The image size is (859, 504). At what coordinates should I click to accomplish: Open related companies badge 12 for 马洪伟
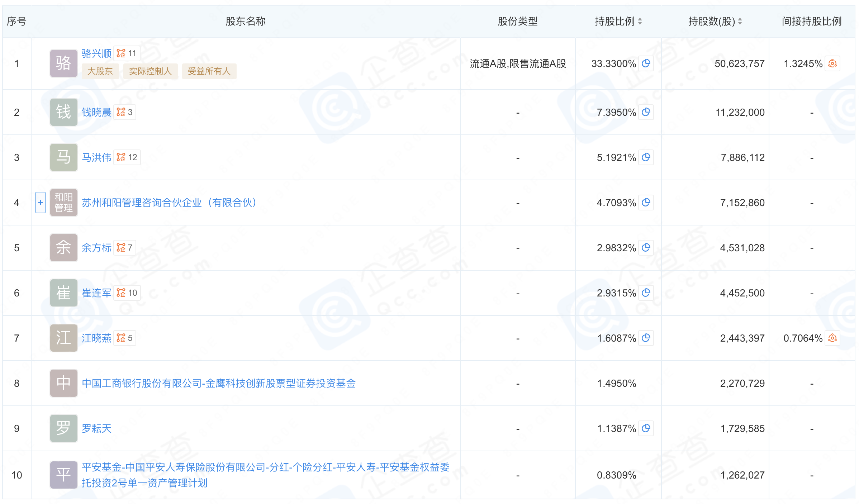[x=127, y=157]
